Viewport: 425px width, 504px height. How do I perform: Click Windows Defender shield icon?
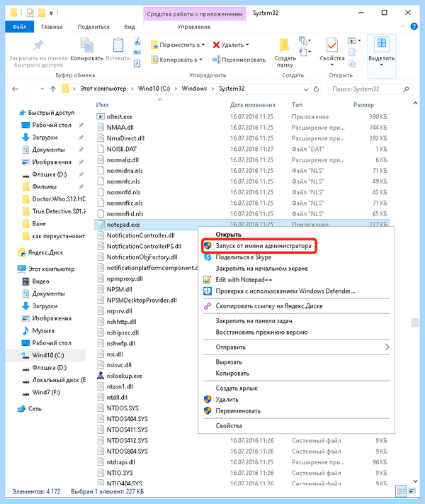click(x=208, y=291)
